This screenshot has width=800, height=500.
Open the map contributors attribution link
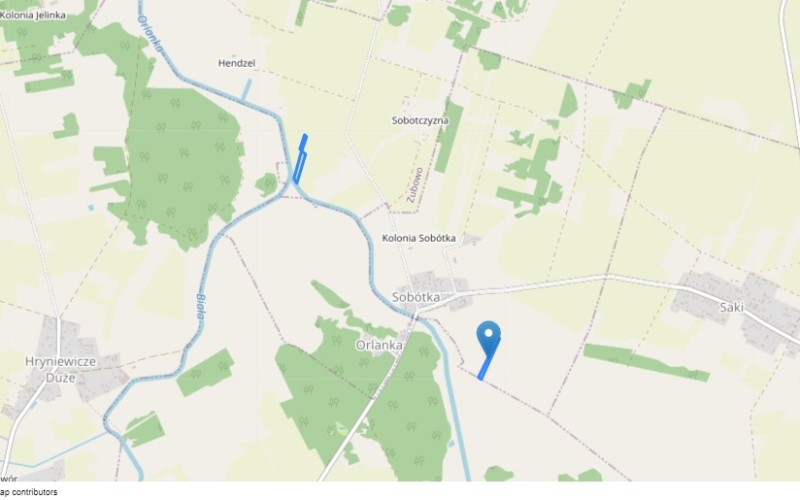(29, 492)
